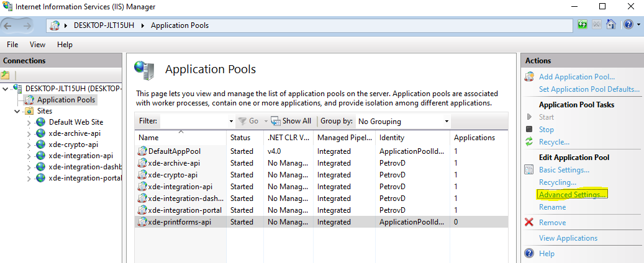The image size is (644, 263).
Task: Click the forward navigation arrow
Action: (27, 25)
